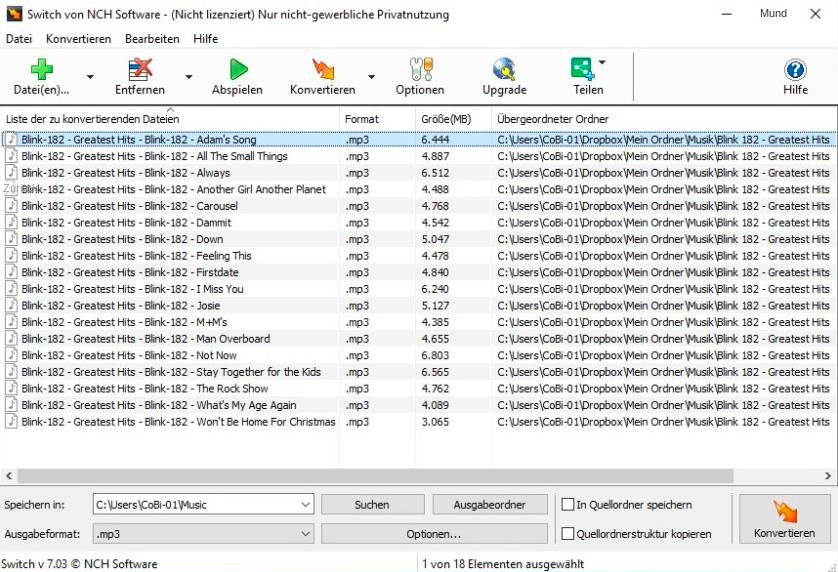Click music note icon of Firstdate row

pyautogui.click(x=11, y=272)
